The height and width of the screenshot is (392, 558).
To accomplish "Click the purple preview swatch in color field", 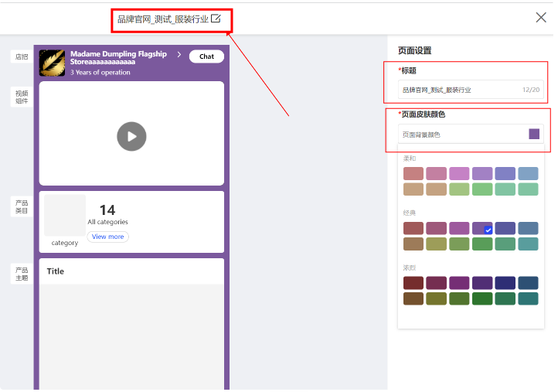I will coord(534,134).
